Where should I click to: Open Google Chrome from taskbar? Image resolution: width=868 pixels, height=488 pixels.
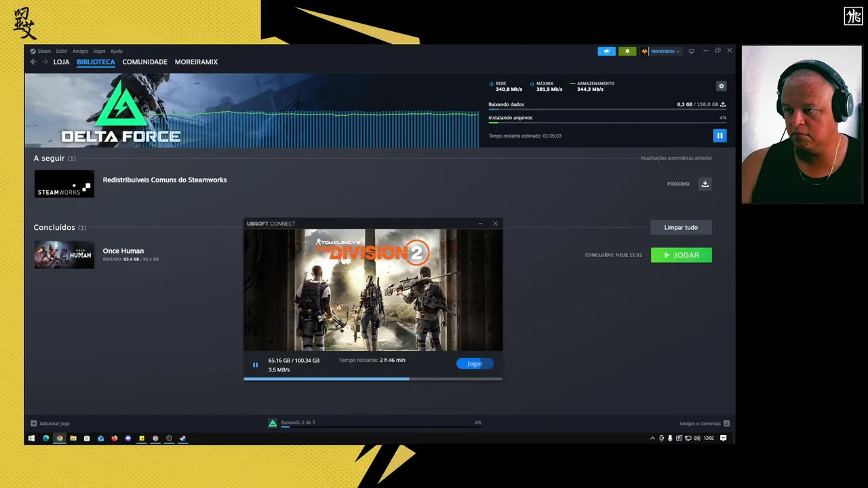click(60, 438)
